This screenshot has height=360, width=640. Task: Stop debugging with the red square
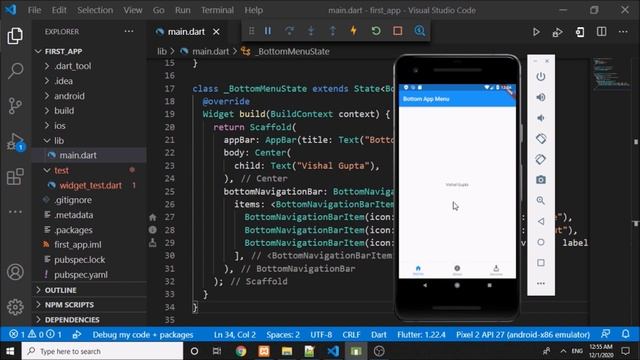coord(398,31)
